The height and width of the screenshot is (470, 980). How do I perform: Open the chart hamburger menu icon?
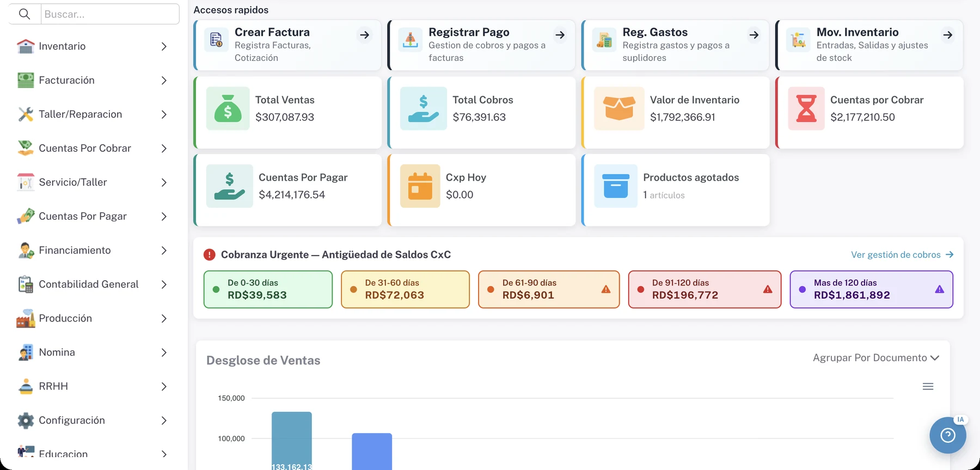928,387
